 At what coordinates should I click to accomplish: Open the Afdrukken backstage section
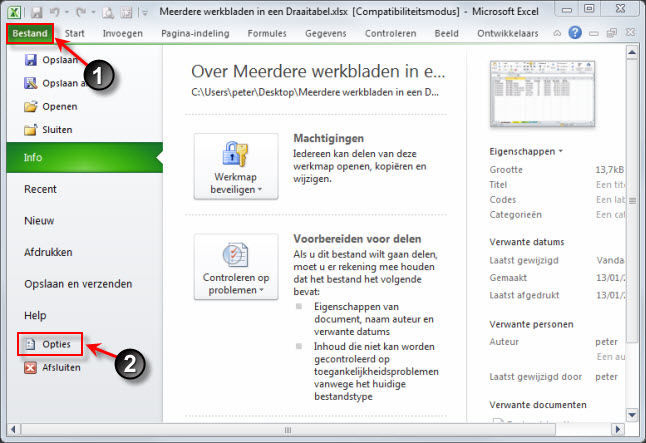click(48, 252)
